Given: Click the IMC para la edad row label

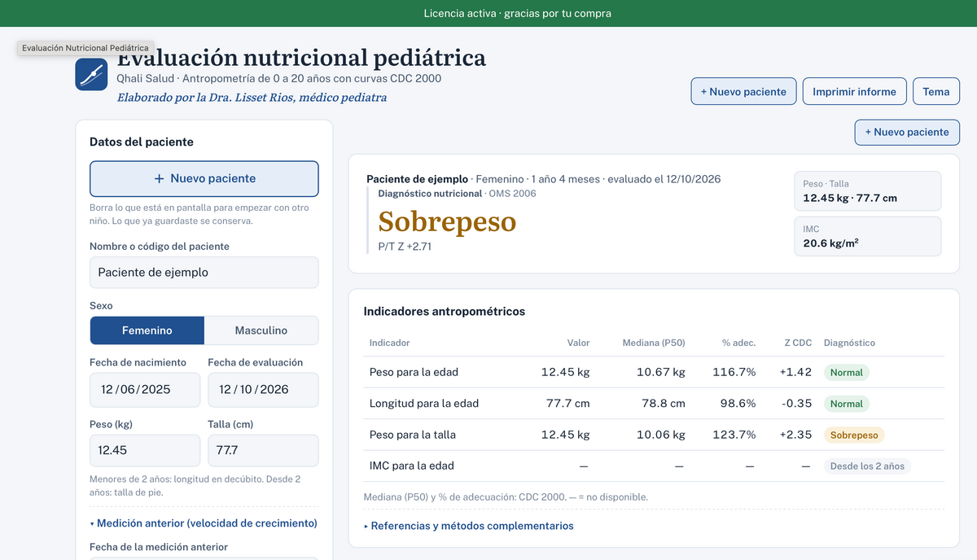Looking at the screenshot, I should point(412,466).
